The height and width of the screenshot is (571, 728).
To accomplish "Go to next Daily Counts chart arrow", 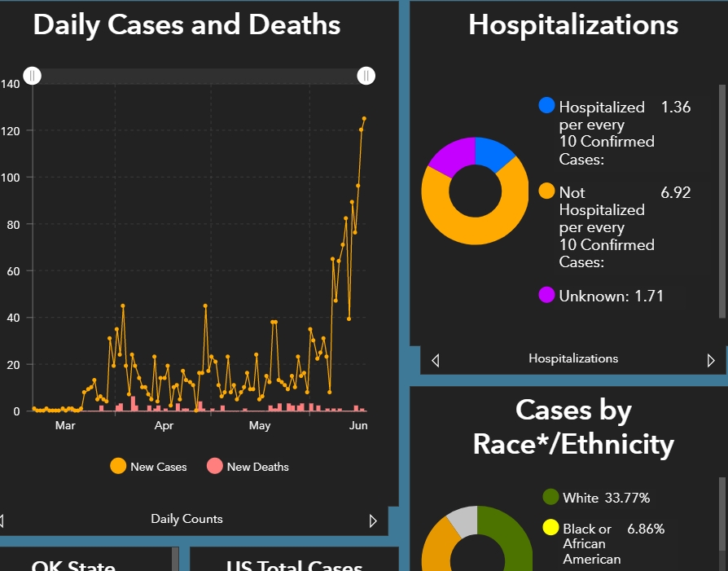I will 373,520.
